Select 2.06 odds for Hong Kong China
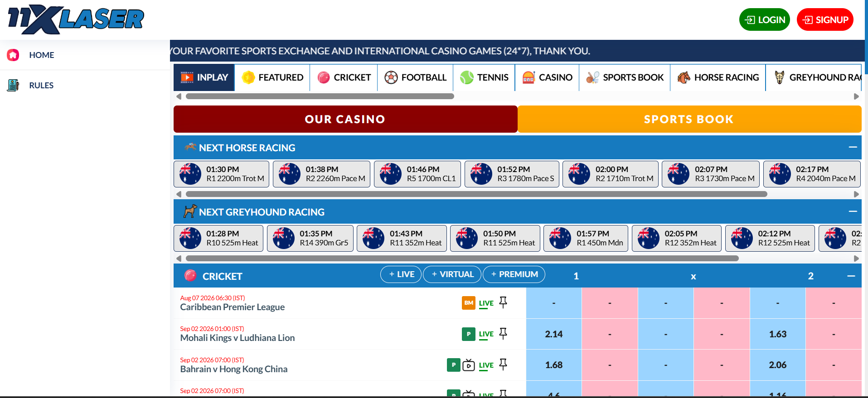The height and width of the screenshot is (398, 868). (777, 365)
